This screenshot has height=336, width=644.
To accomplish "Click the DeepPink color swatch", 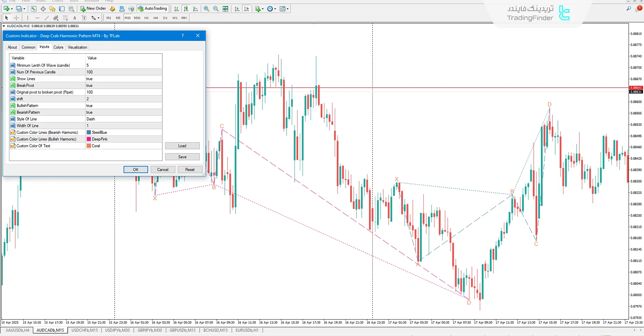I will (89, 139).
